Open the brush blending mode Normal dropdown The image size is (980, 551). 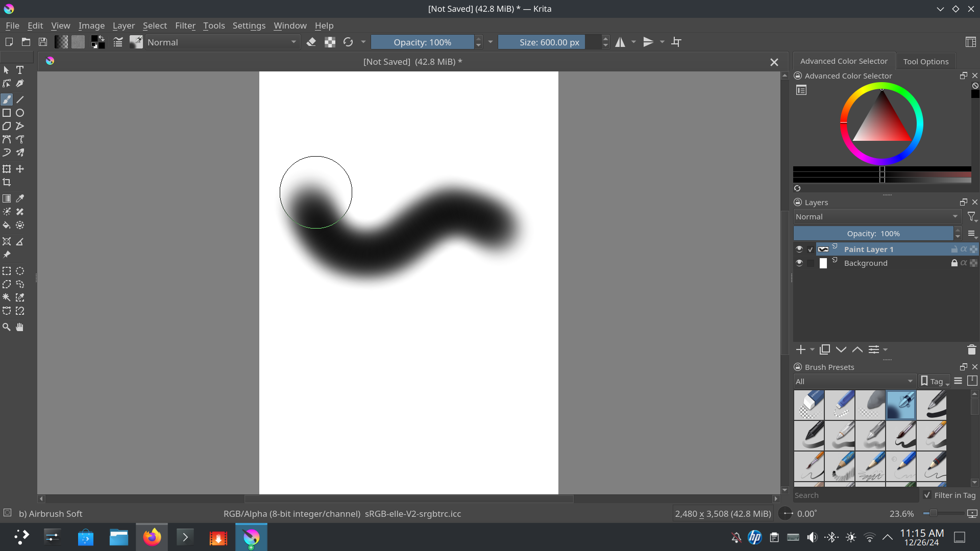[222, 42]
